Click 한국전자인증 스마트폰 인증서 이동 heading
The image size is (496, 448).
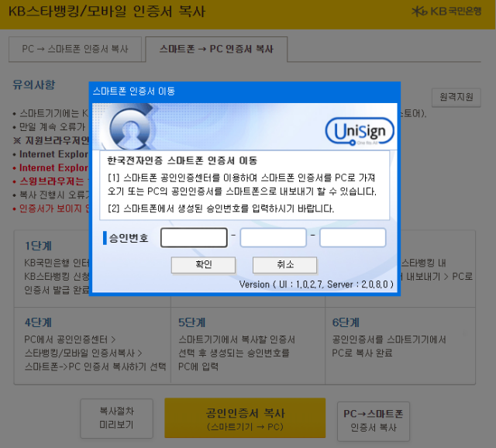click(182, 160)
